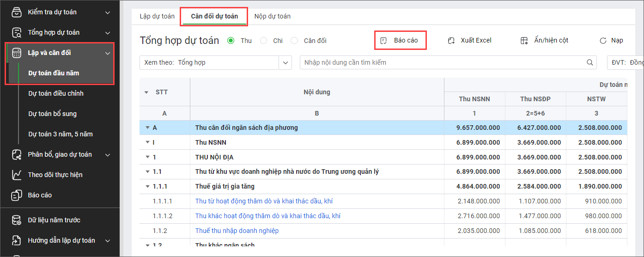
Task: Switch to the Nộp dự toán tab
Action: [x=272, y=16]
